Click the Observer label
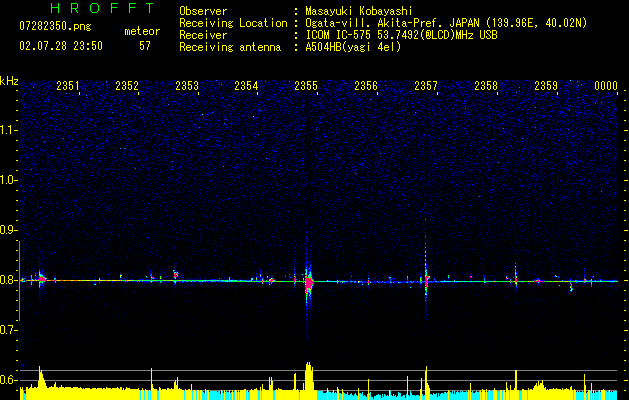 point(203,11)
